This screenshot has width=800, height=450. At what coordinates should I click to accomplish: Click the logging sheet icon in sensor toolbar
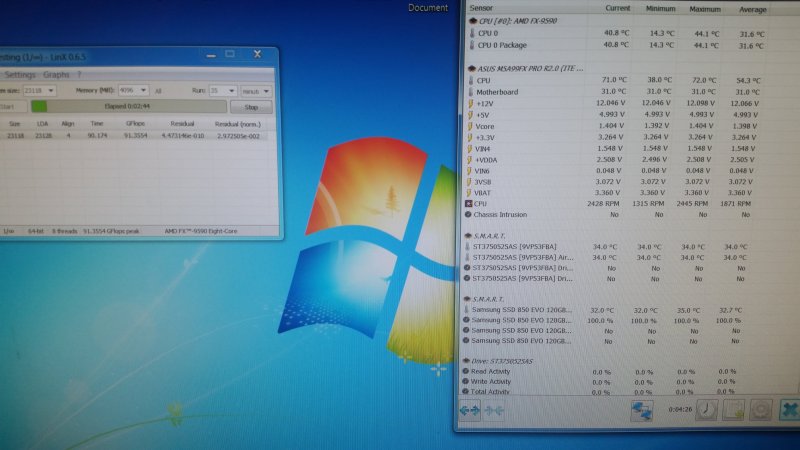[x=733, y=410]
